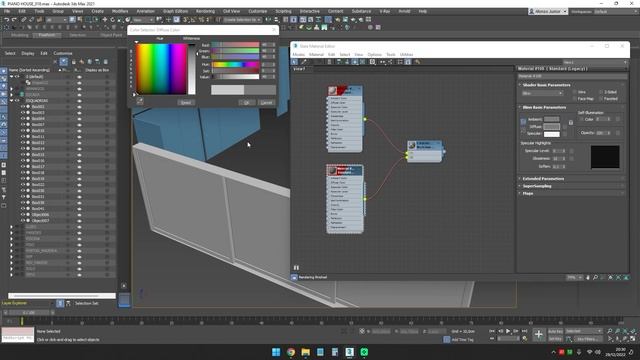640x360 pixels.
Task: Click Cancel in the Color Selector dialog
Action: click(x=267, y=102)
